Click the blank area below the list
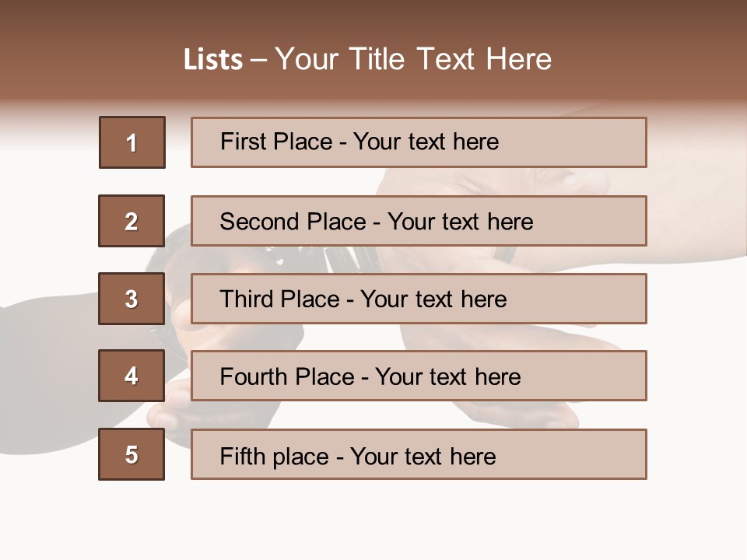 tap(373, 521)
